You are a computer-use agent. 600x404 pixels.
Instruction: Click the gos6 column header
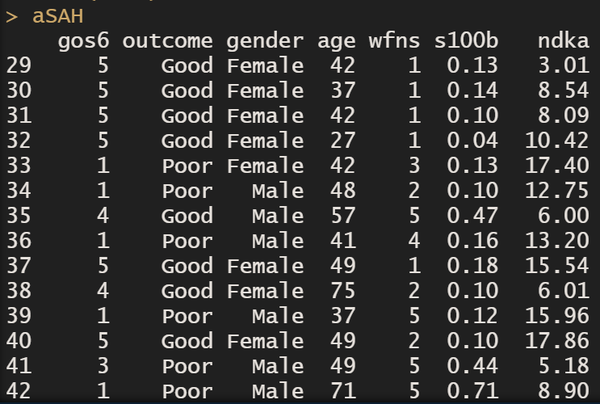pos(85,41)
